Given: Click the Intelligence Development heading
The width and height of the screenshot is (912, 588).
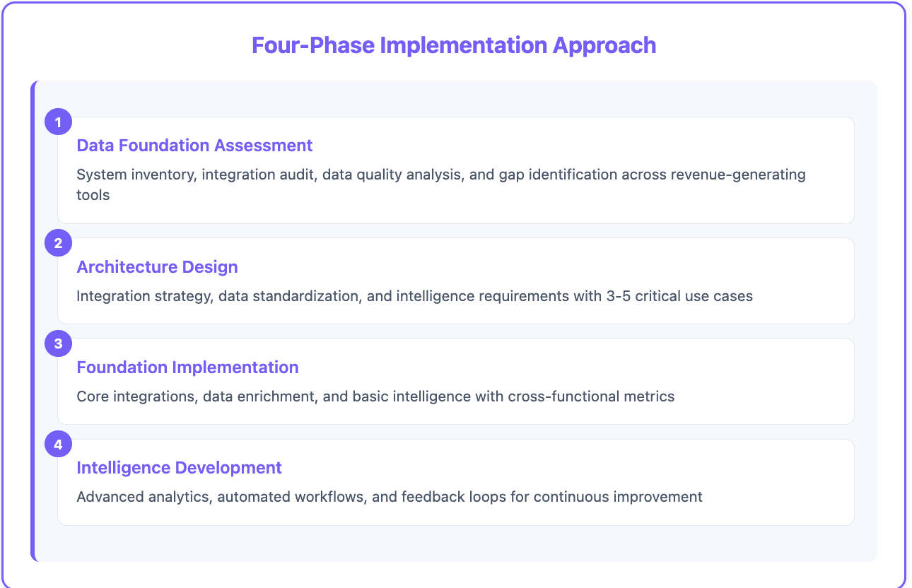Looking at the screenshot, I should [x=179, y=467].
